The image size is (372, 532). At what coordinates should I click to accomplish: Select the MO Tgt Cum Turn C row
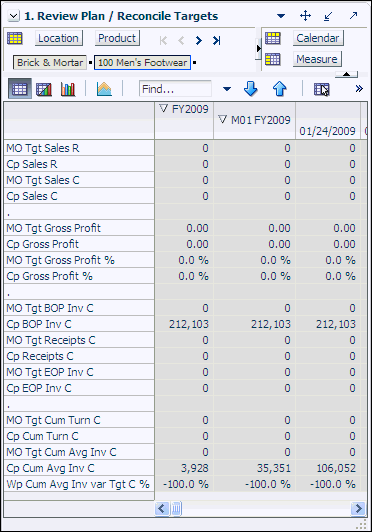click(x=79, y=420)
